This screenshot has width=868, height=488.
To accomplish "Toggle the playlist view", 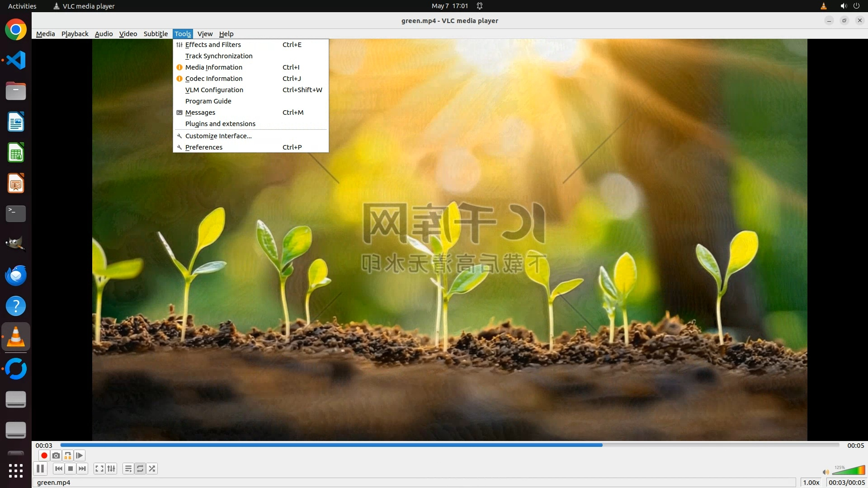I will 128,469.
